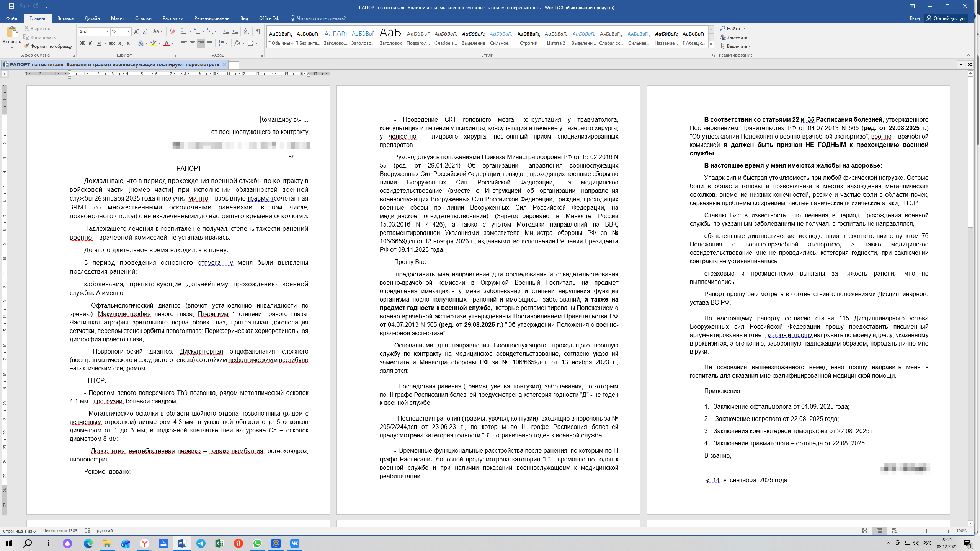
Task: Clear all formatting with the eraser icon
Action: [172, 31]
